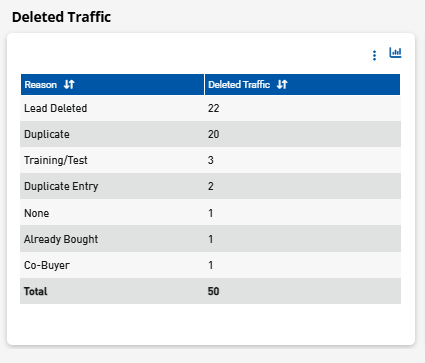The width and height of the screenshot is (425, 363).
Task: Click the Reason column header
Action: [112, 85]
